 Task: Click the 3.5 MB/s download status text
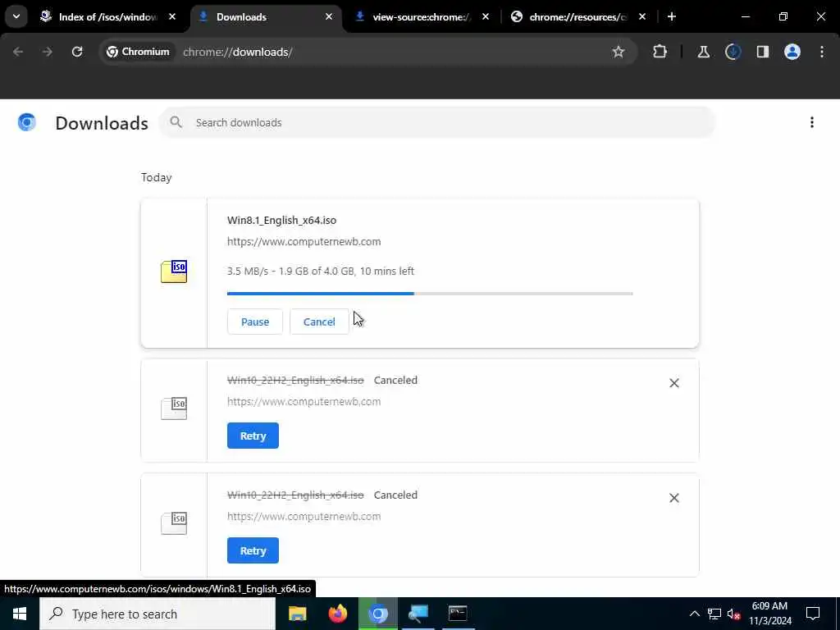321,271
